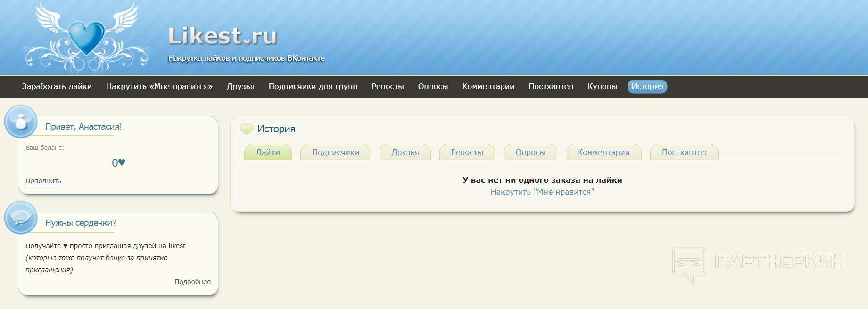Switch to the Постхантер history tab
This screenshot has width=868, height=309.
(x=684, y=152)
